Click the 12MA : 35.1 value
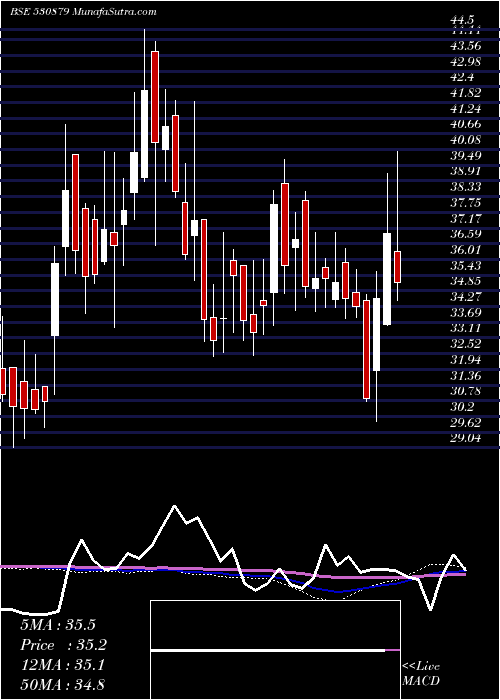The image size is (500, 700). point(62,665)
